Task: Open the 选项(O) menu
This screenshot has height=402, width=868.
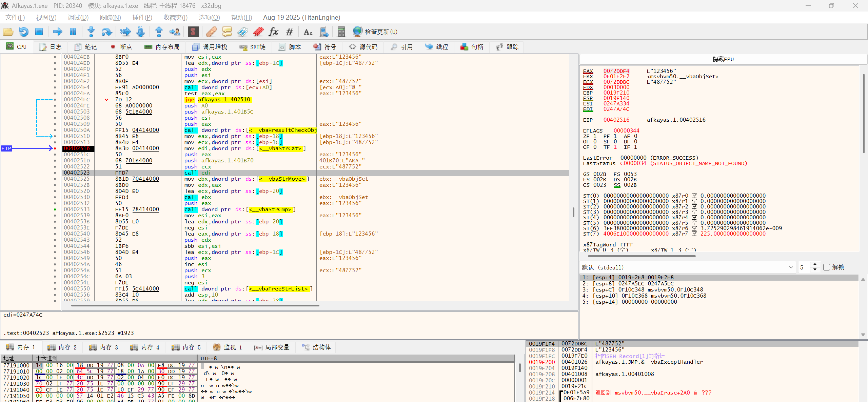Action: [209, 17]
